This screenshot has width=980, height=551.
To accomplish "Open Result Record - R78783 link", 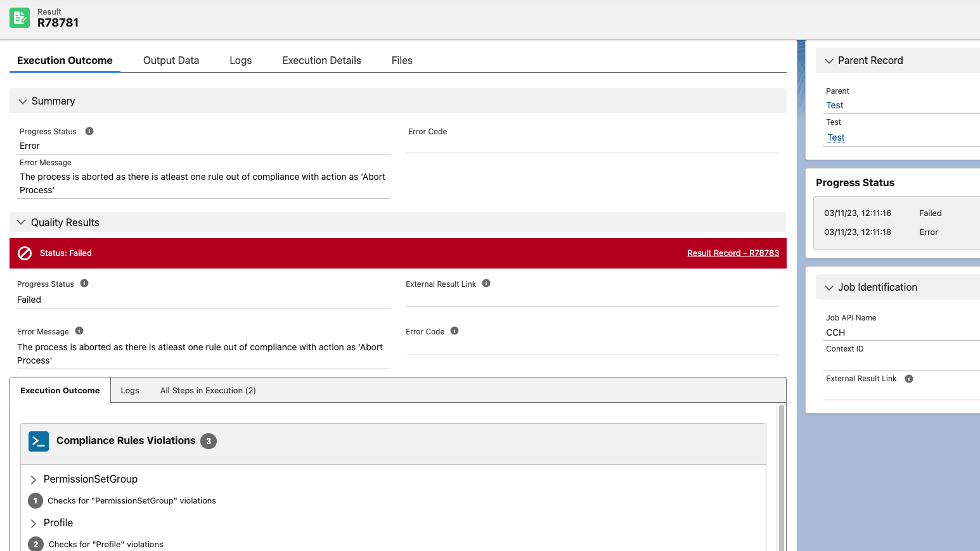I will coord(733,253).
